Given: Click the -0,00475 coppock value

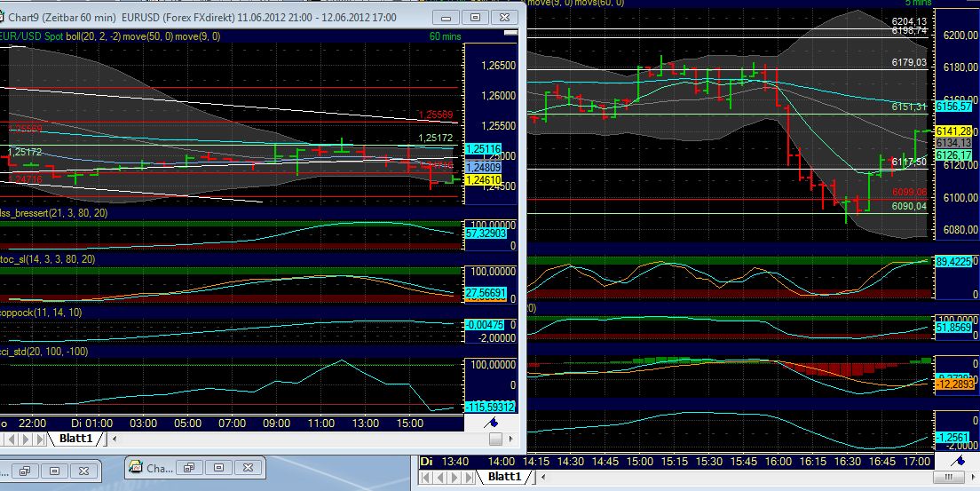Looking at the screenshot, I should pyautogui.click(x=485, y=324).
